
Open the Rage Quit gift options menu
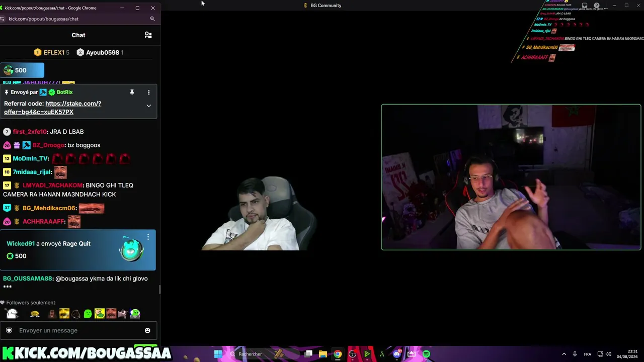(148, 237)
